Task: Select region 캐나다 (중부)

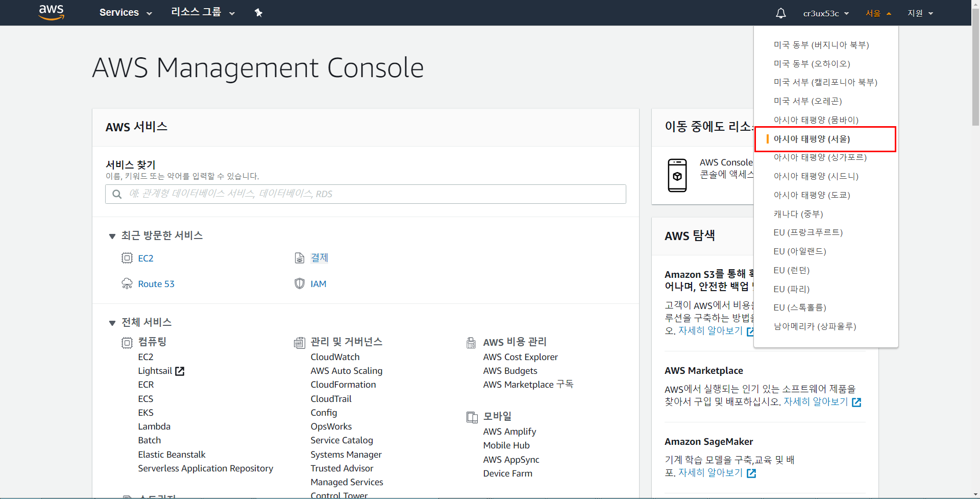Action: coord(798,214)
